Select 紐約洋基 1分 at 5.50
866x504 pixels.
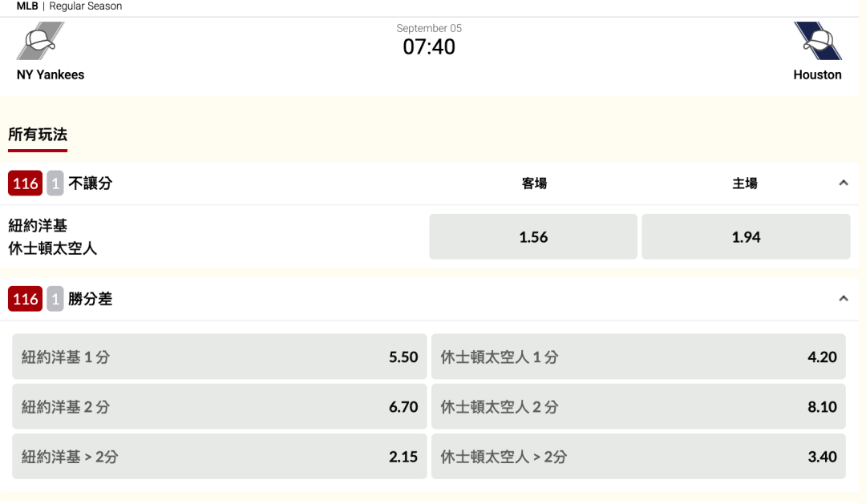coord(219,357)
